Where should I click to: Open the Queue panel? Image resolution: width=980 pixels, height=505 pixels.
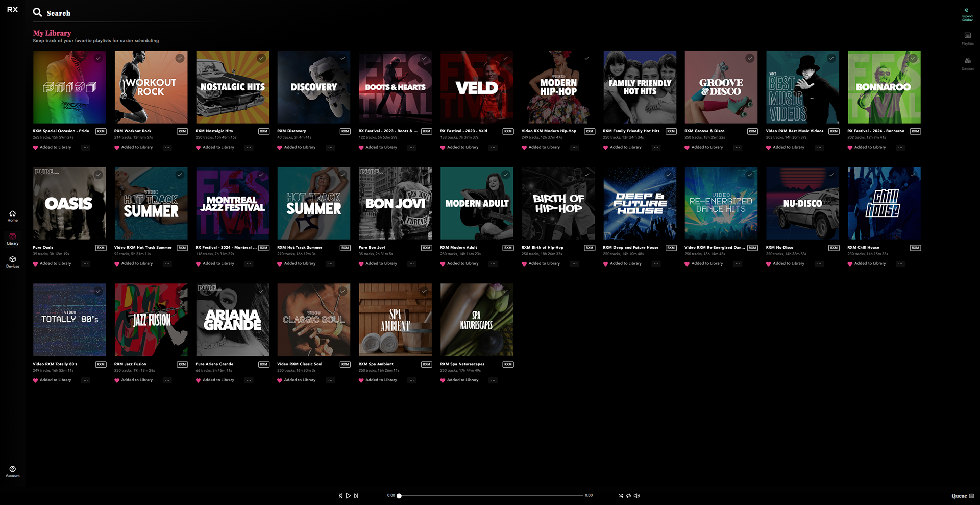963,496
